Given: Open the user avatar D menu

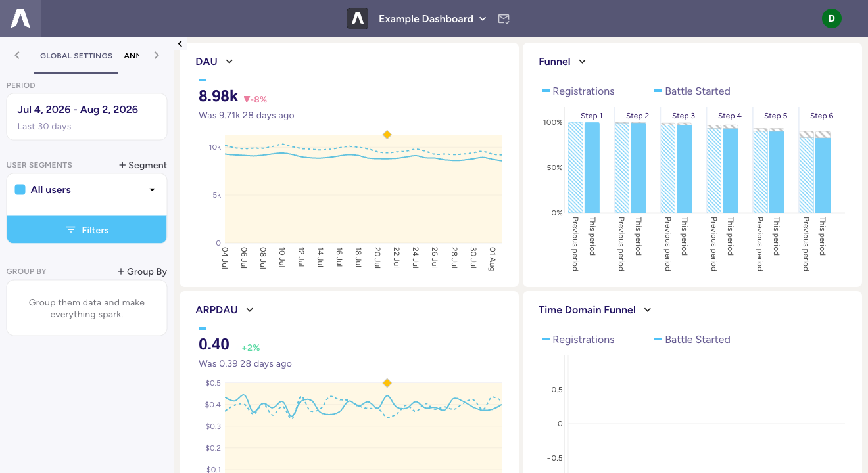Looking at the screenshot, I should [x=831, y=18].
